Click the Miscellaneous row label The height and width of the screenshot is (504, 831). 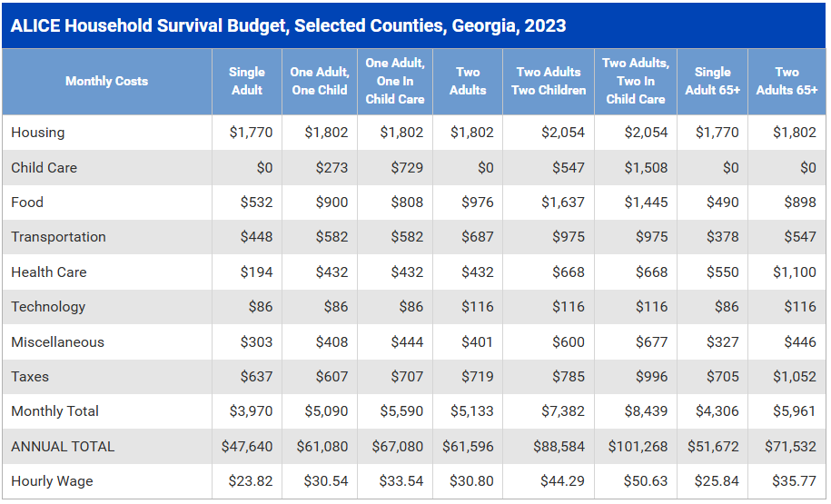57,342
